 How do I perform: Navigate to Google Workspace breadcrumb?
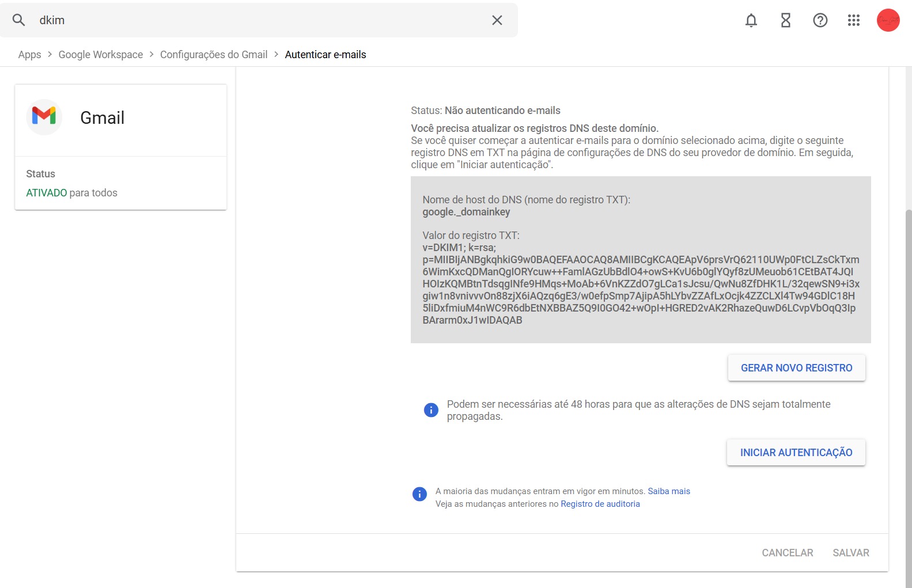[101, 55]
